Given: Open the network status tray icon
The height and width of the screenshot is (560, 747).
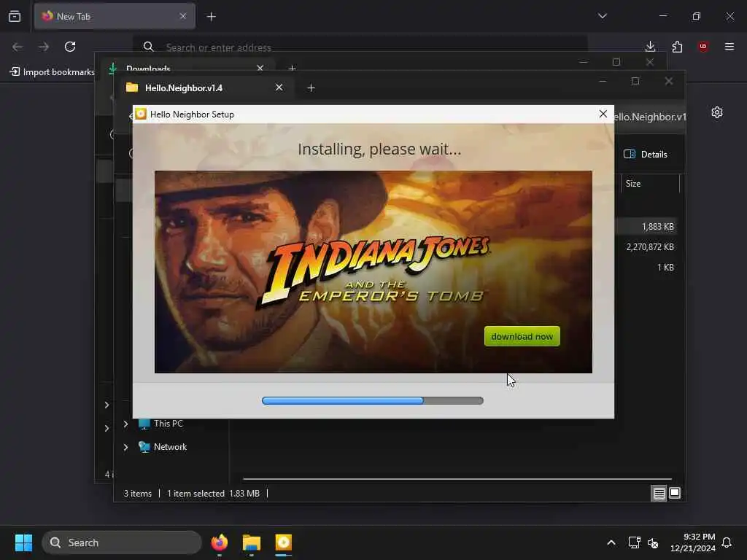Looking at the screenshot, I should pyautogui.click(x=634, y=542).
